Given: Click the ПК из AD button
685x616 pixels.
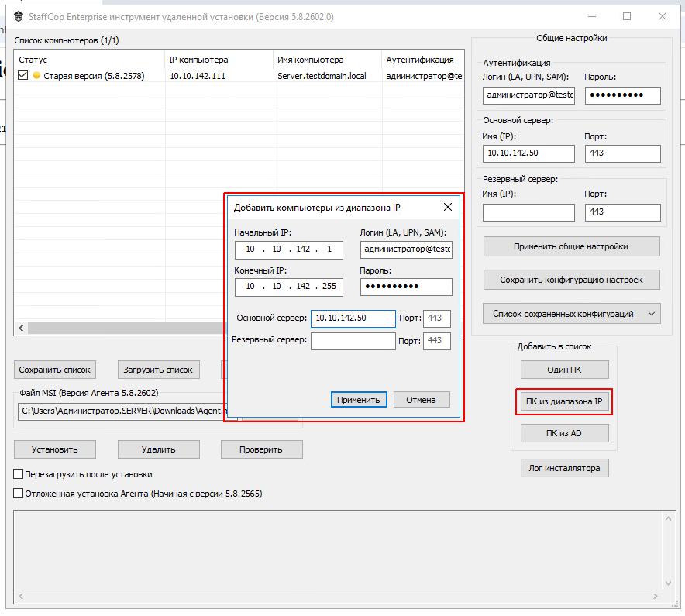Looking at the screenshot, I should (564, 433).
